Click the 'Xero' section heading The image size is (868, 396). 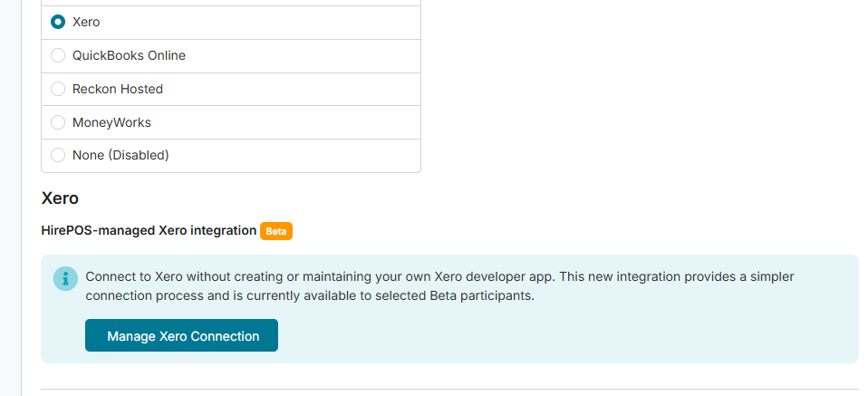[x=60, y=198]
